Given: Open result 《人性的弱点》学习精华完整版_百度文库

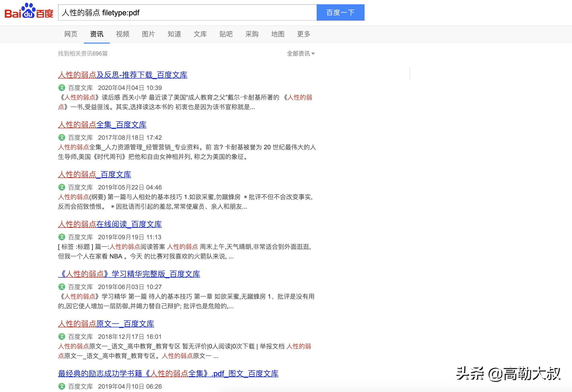Looking at the screenshot, I should click(x=129, y=274).
